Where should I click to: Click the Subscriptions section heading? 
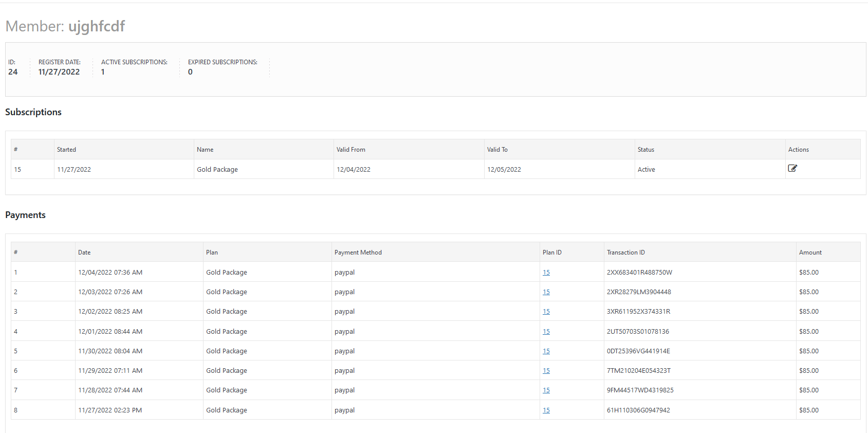(x=33, y=112)
